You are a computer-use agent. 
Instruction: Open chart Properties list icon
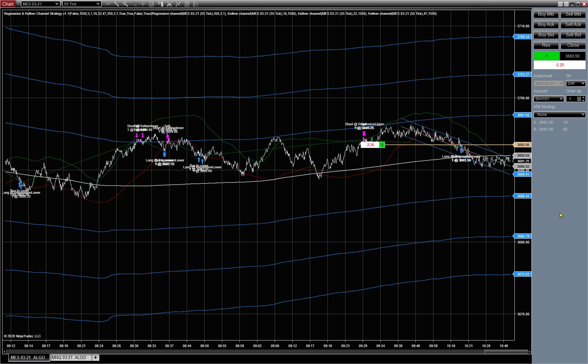click(x=196, y=4)
